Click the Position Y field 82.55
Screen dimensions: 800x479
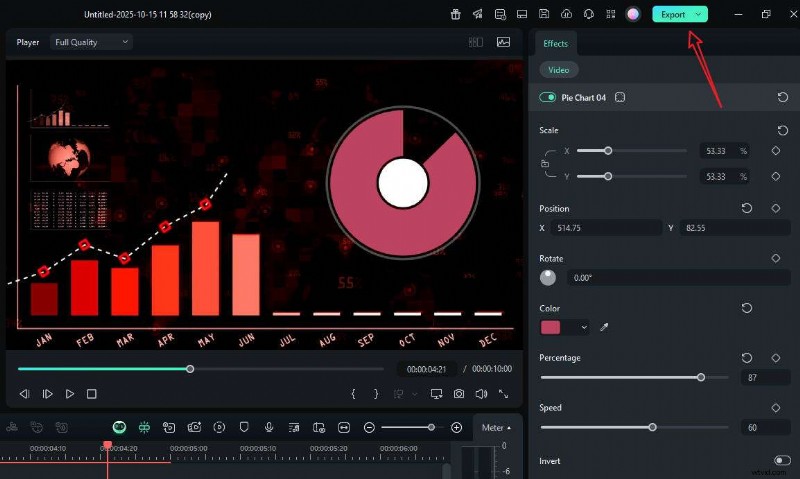735,228
